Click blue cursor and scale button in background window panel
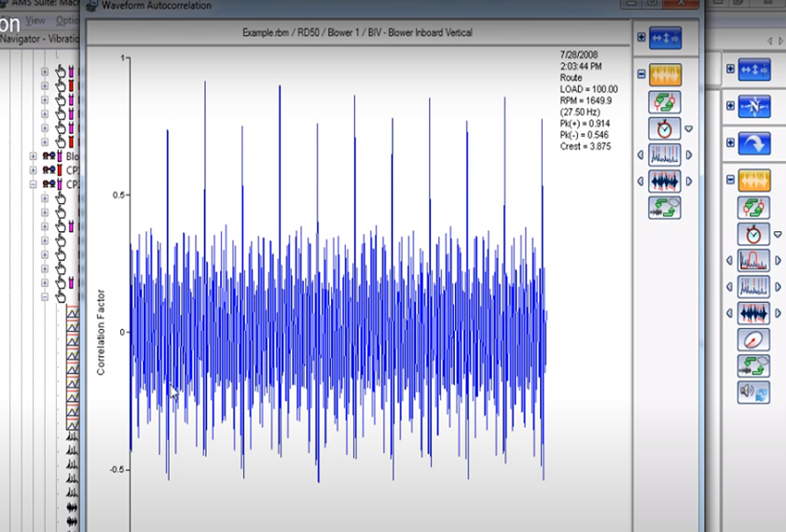The height and width of the screenshot is (532, 786). click(754, 69)
